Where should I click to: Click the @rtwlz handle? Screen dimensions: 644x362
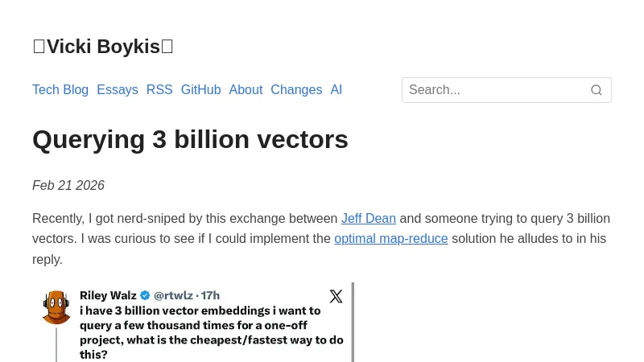tap(173, 295)
